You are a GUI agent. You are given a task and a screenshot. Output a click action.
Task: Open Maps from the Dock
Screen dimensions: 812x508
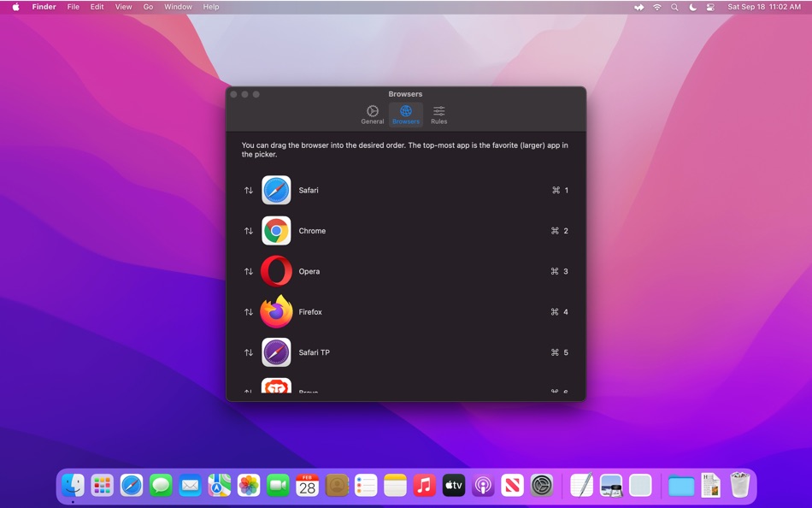219,486
